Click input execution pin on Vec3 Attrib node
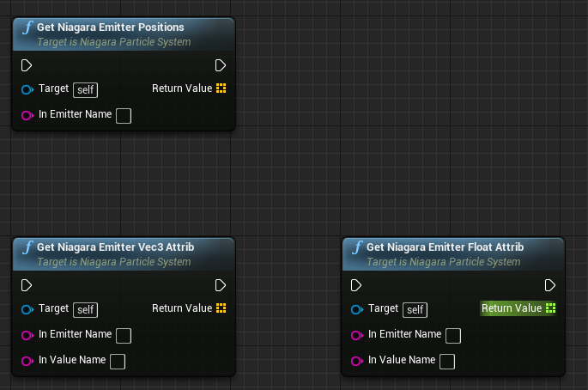Image resolution: width=588 pixels, height=390 pixels. (x=27, y=285)
